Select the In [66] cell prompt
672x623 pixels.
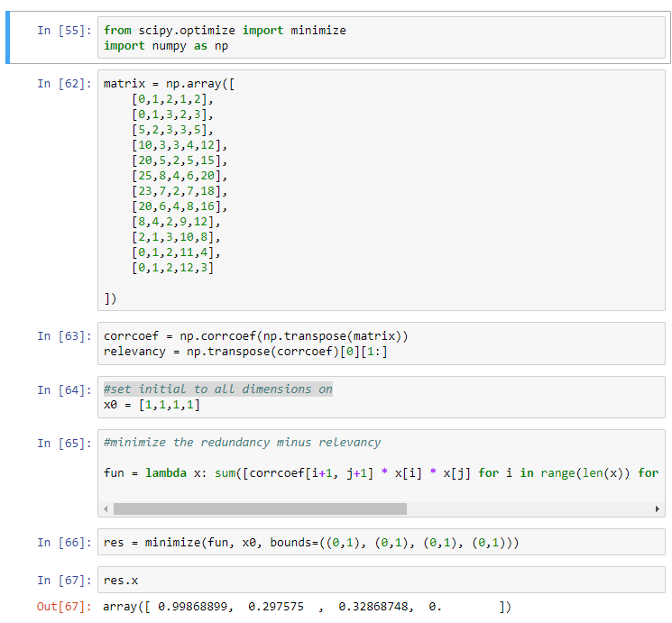64,543
